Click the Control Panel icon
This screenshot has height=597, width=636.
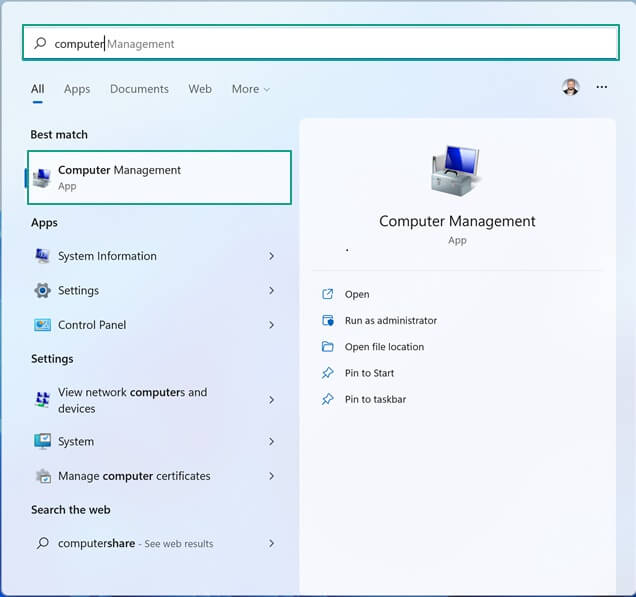tap(42, 325)
